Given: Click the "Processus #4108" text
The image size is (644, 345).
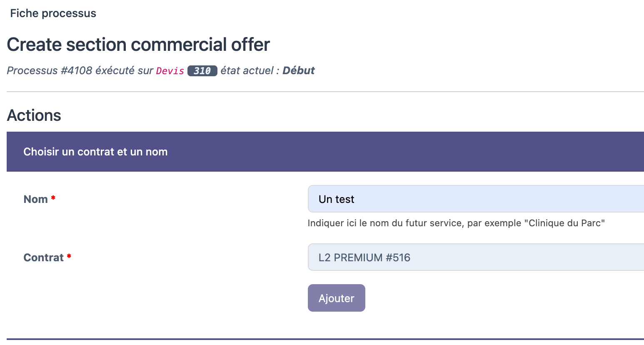Looking at the screenshot, I should tap(50, 70).
